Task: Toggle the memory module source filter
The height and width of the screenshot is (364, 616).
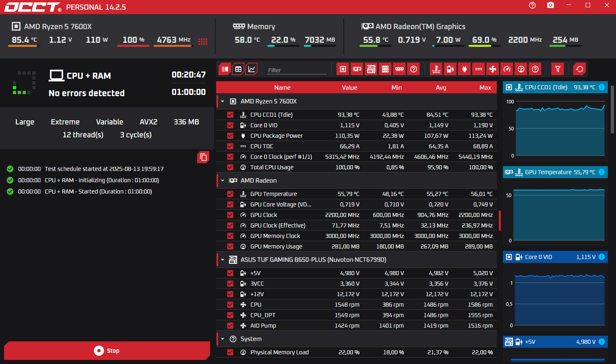Action: 399,69
